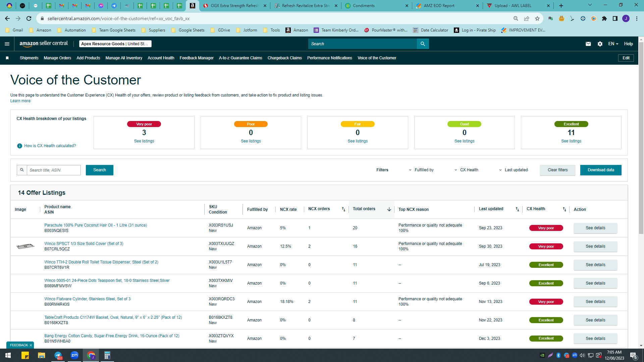Viewport: 644px width, 362px height.
Task: Open the Apex Resource Goods account switcher
Action: pyautogui.click(x=115, y=44)
